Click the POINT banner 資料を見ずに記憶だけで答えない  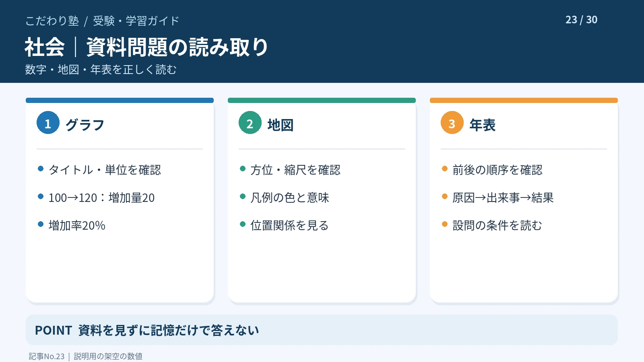coord(322,330)
